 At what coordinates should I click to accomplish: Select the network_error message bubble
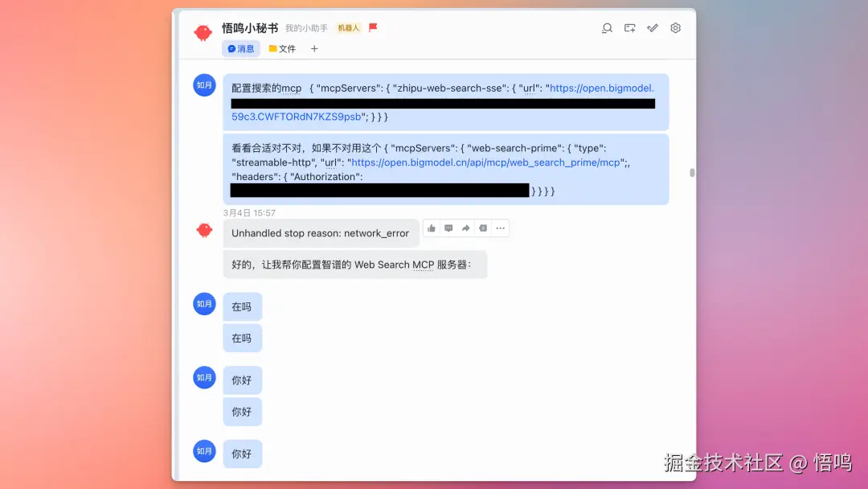(x=321, y=233)
